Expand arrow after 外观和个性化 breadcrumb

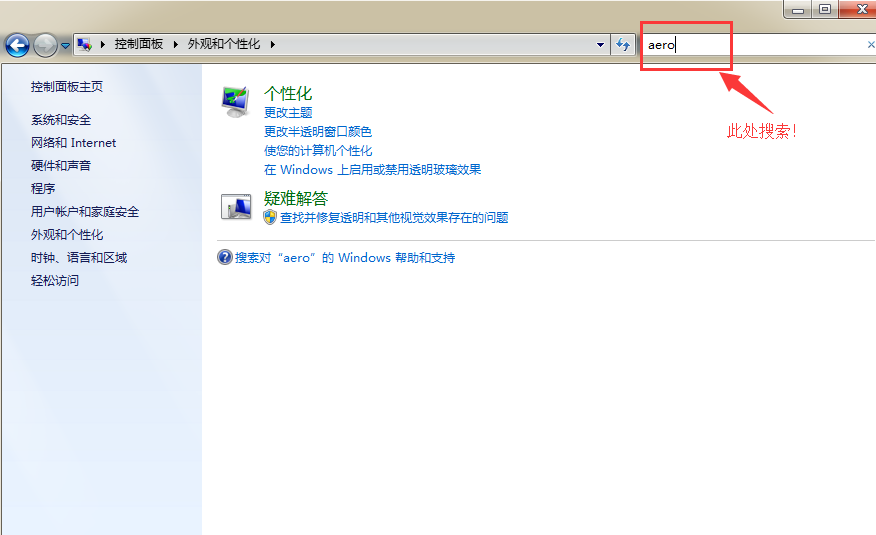pyautogui.click(x=273, y=44)
